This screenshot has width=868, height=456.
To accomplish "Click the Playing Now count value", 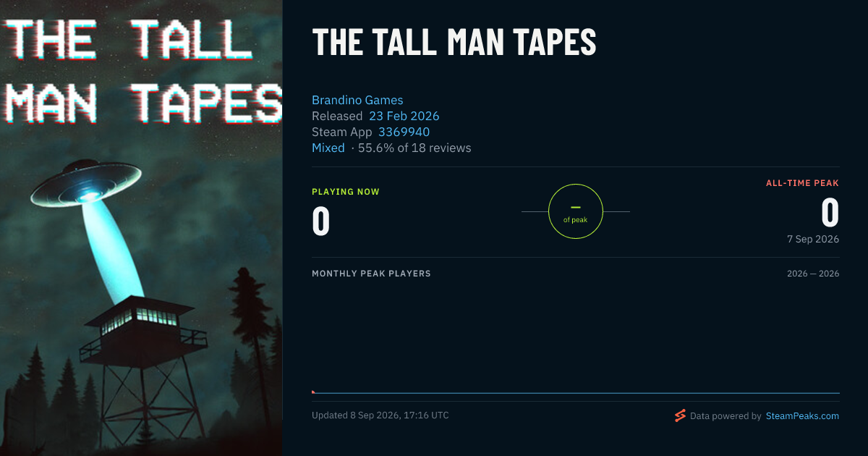I will tap(321, 221).
